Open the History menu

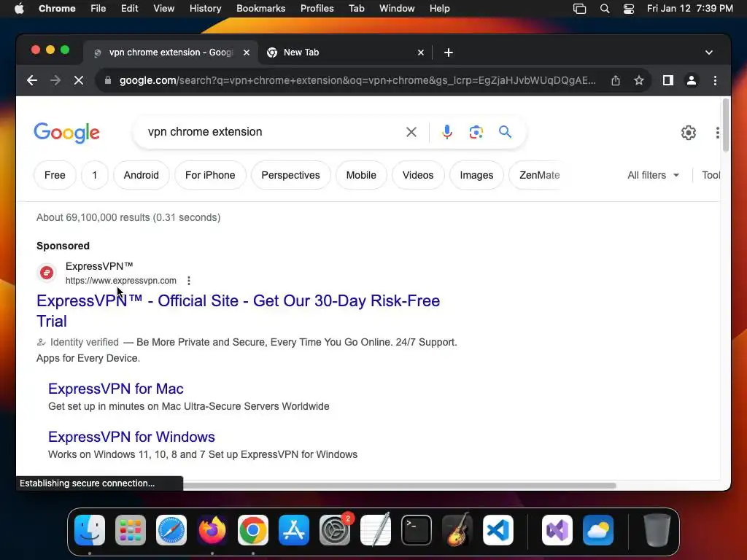(205, 9)
